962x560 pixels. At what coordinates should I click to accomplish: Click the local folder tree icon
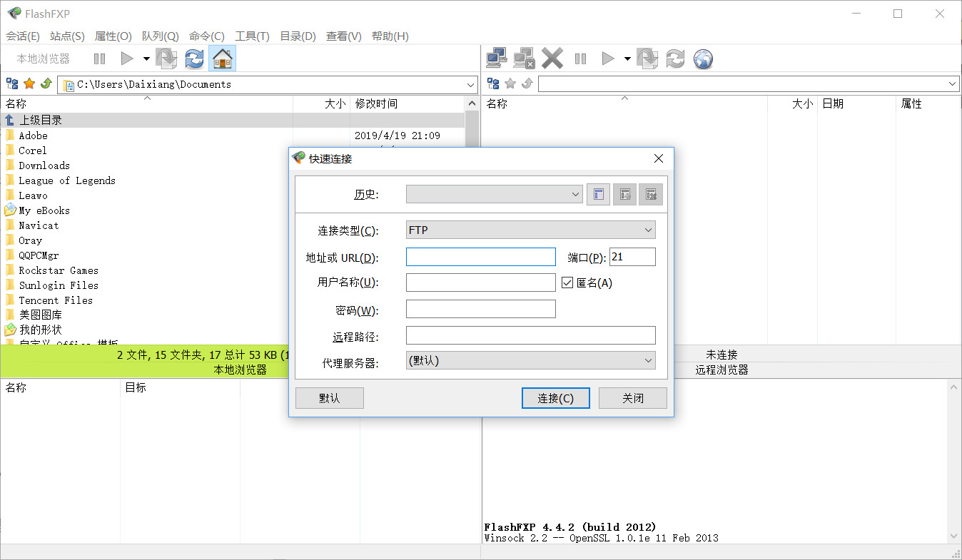[x=12, y=84]
